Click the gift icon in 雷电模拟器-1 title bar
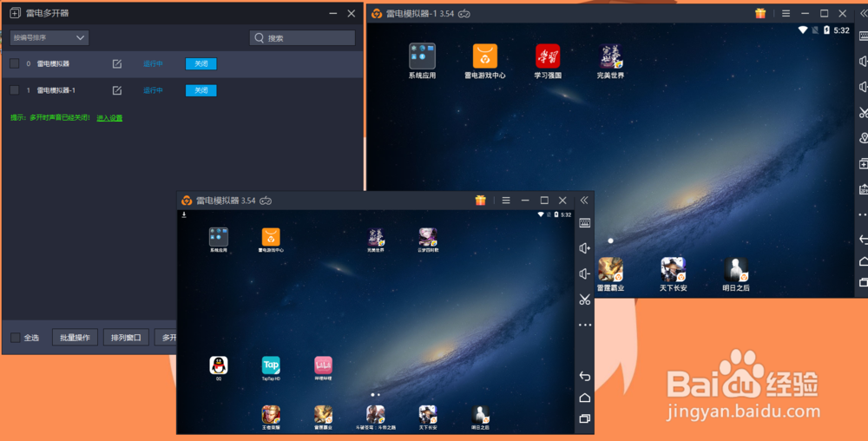Image resolution: width=868 pixels, height=441 pixels. pyautogui.click(x=760, y=13)
